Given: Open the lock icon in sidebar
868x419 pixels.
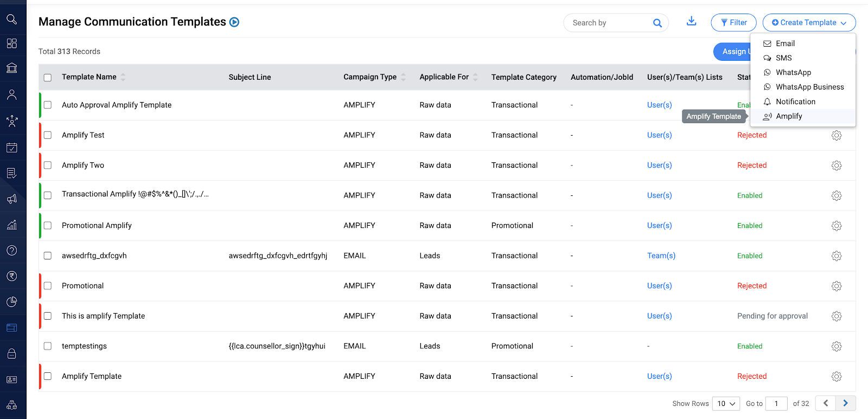Looking at the screenshot, I should coord(12,354).
